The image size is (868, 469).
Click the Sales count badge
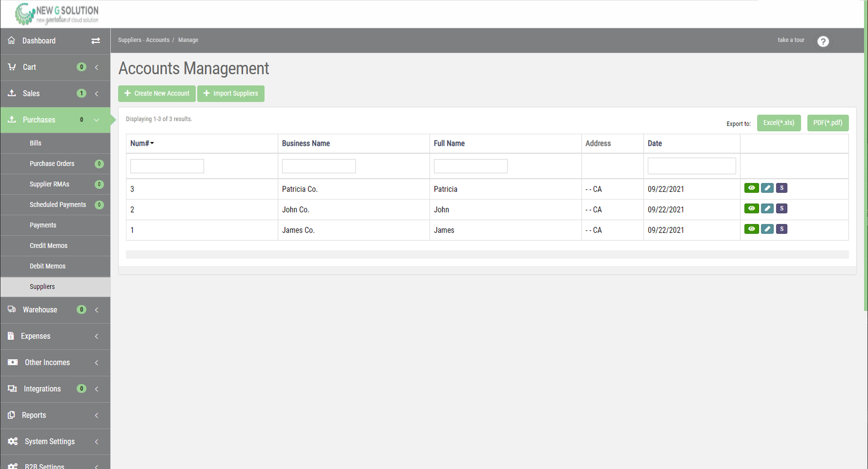[x=82, y=93]
